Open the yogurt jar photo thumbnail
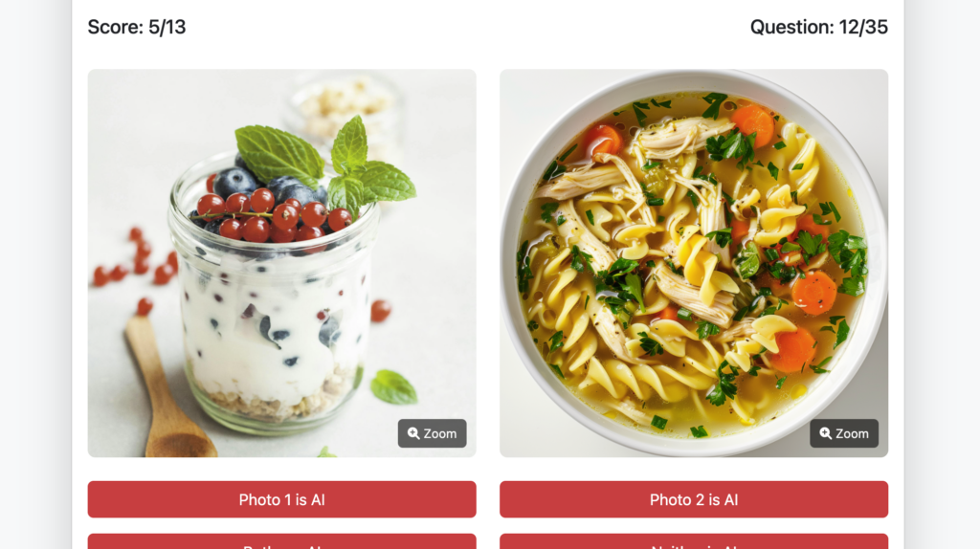The height and width of the screenshot is (549, 980). [x=282, y=263]
